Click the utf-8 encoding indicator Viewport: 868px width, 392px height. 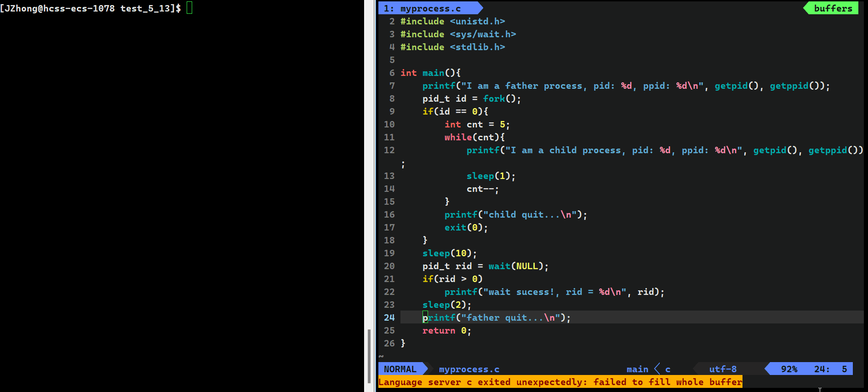[x=723, y=369]
